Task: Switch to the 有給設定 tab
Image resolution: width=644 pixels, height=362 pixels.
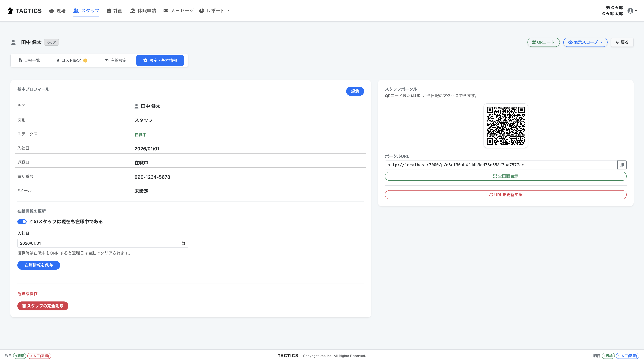Action: pyautogui.click(x=115, y=61)
